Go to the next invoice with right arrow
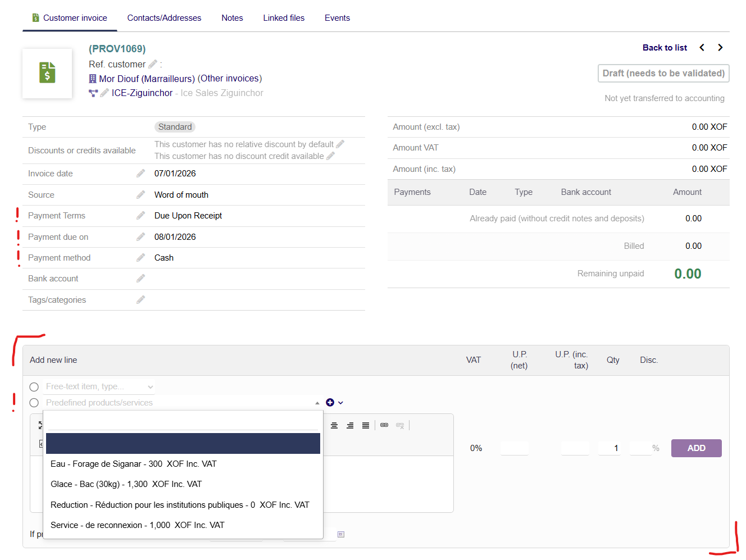The width and height of the screenshot is (746, 560). (720, 48)
